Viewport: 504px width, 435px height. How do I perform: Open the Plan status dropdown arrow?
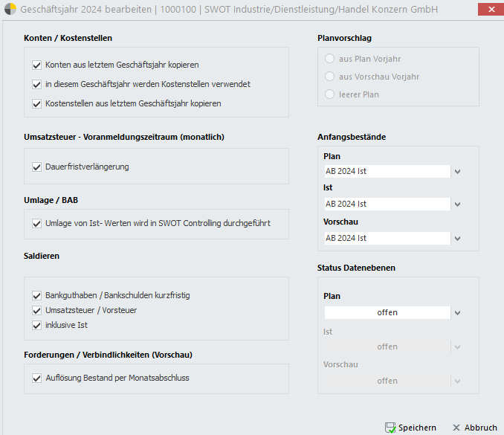coord(458,313)
